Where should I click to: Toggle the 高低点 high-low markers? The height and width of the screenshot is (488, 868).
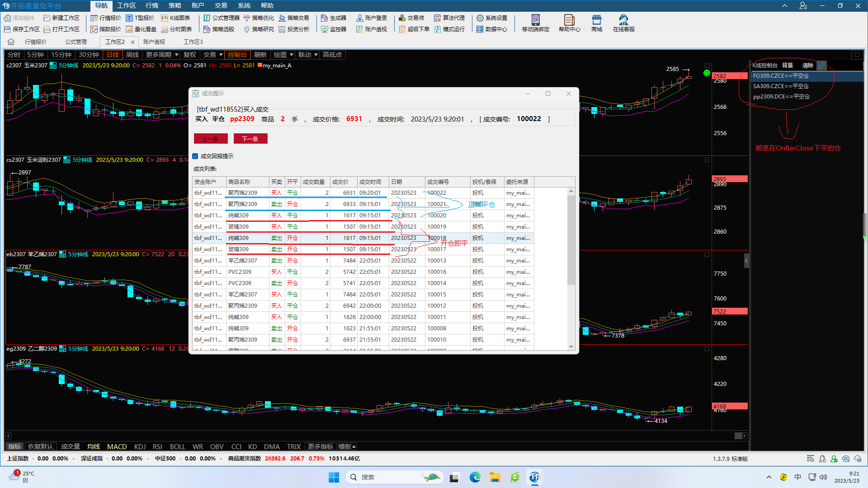click(332, 55)
